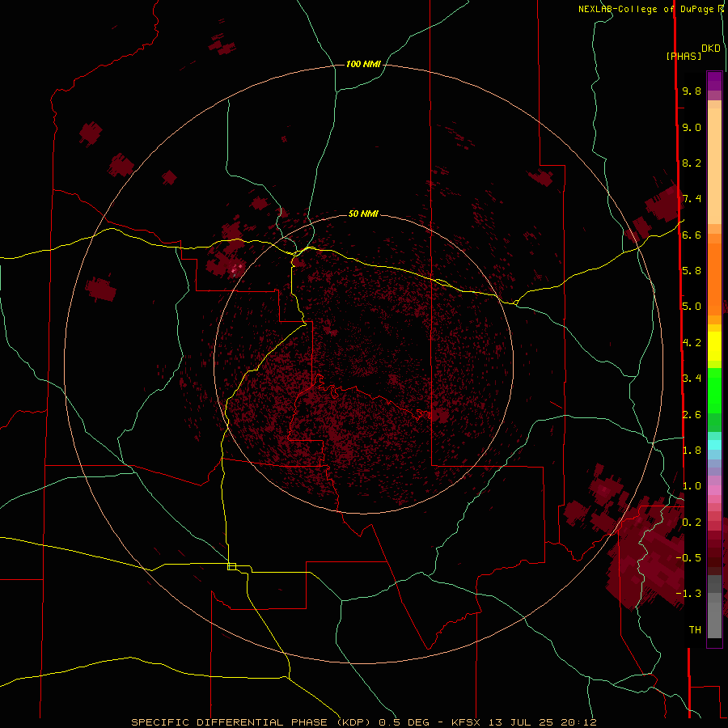The width and height of the screenshot is (728, 728).
Task: Click the 0.5 DEG elevation angle text
Action: tap(408, 722)
